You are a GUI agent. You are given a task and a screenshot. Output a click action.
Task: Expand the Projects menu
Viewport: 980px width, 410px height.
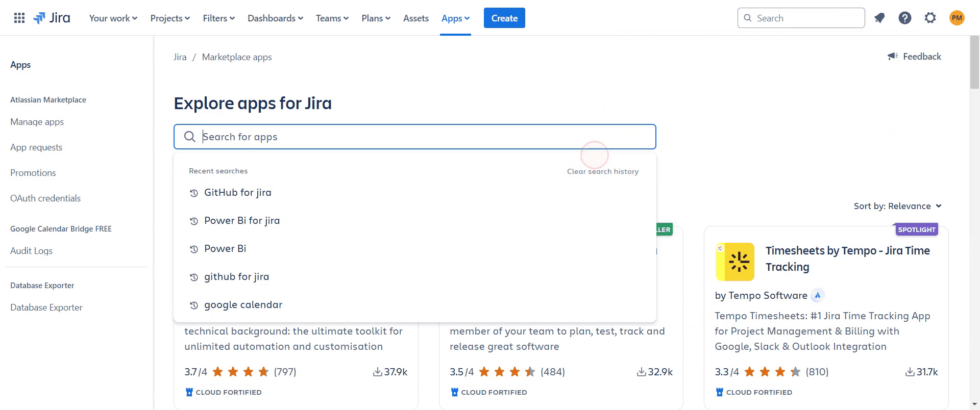pyautogui.click(x=170, y=18)
